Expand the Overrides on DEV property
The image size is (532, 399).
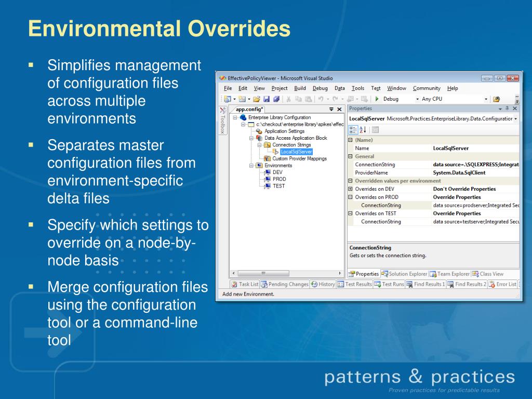pos(351,189)
